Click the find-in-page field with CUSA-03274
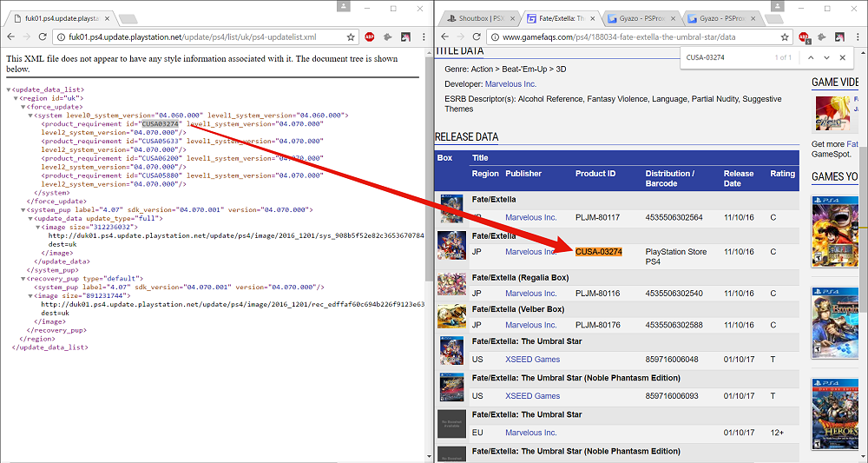This screenshot has height=463, width=868. coord(725,57)
